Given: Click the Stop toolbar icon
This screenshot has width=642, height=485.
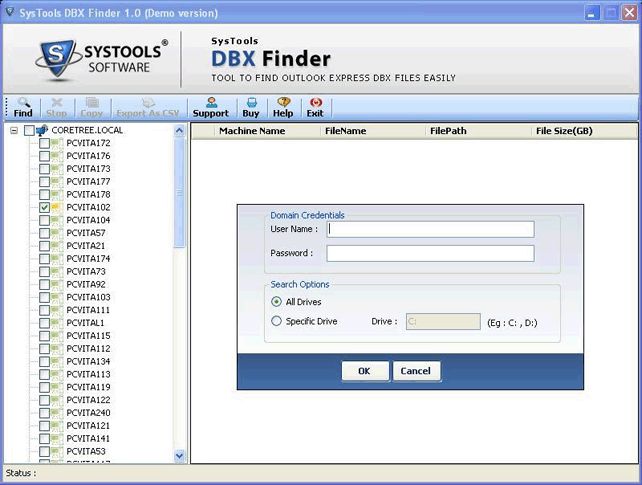Looking at the screenshot, I should click(x=57, y=102).
